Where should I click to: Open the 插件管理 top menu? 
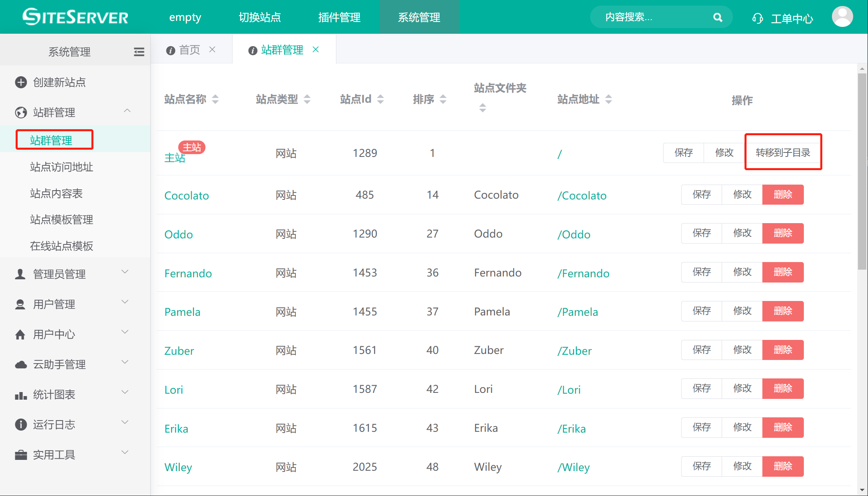point(339,17)
